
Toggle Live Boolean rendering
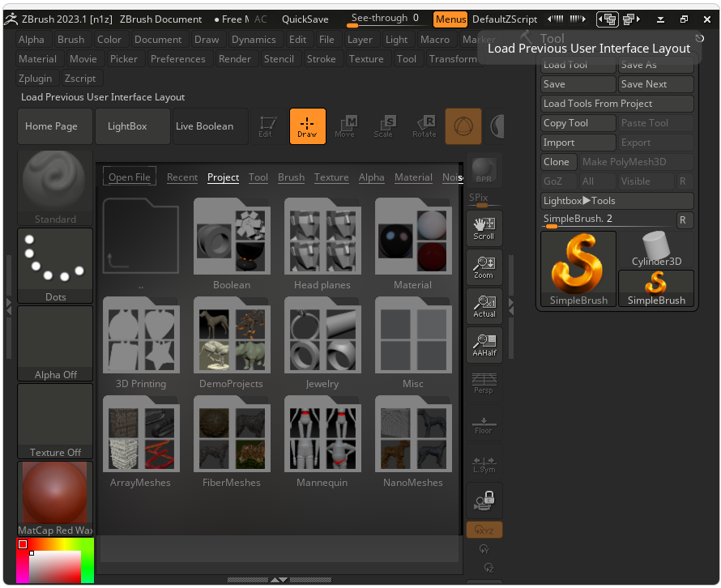(x=204, y=126)
